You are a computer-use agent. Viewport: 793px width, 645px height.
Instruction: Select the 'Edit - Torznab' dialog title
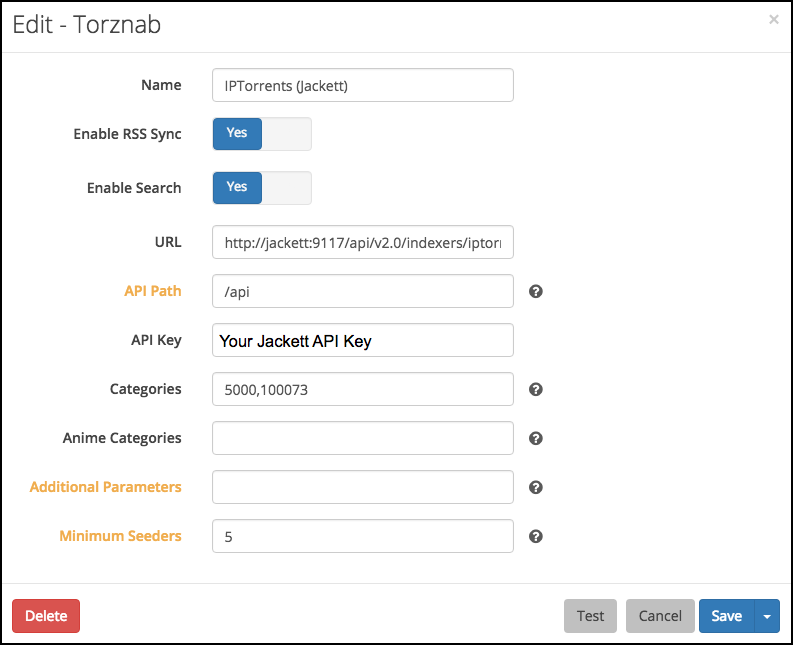click(x=86, y=24)
